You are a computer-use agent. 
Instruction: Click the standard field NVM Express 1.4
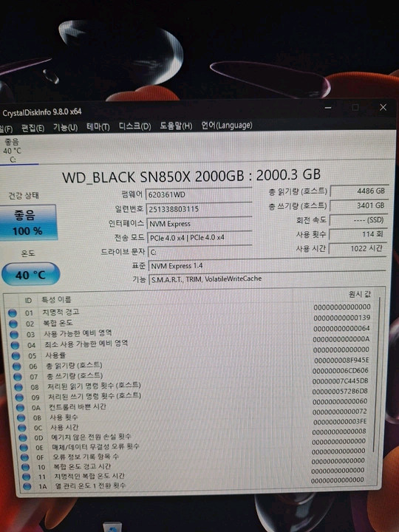(267, 266)
